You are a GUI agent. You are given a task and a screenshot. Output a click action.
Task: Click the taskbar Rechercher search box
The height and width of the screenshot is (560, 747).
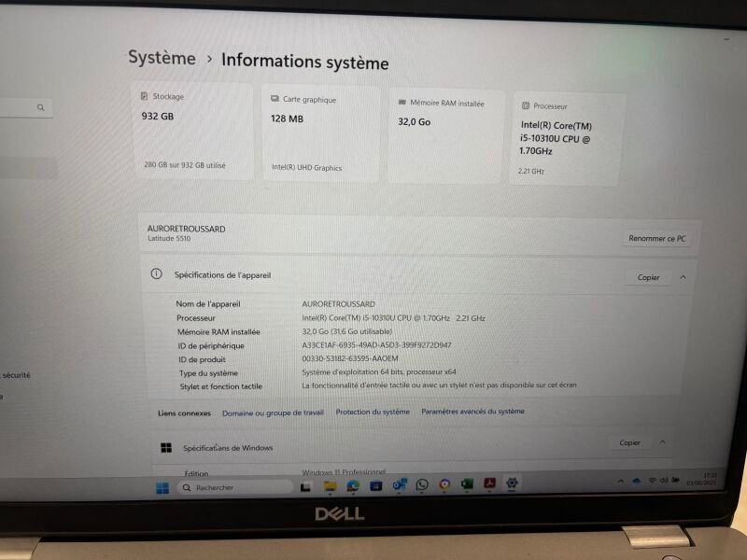coord(234,487)
